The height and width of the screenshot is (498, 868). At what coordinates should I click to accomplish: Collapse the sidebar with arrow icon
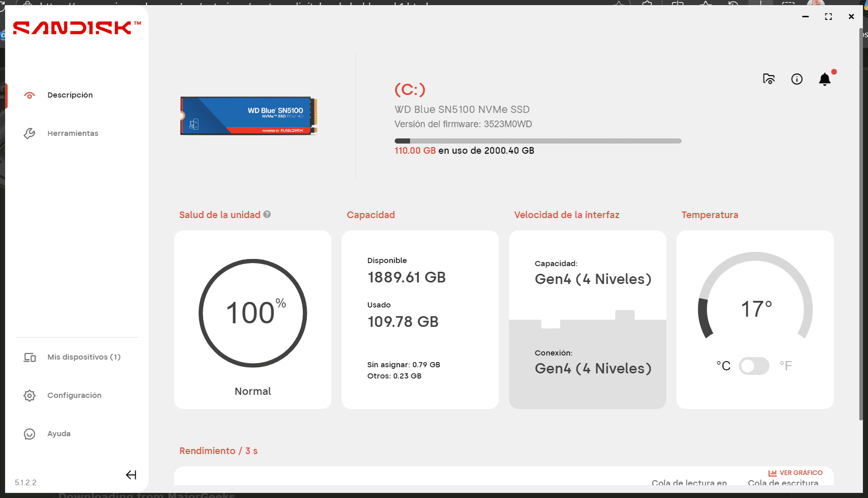click(131, 475)
